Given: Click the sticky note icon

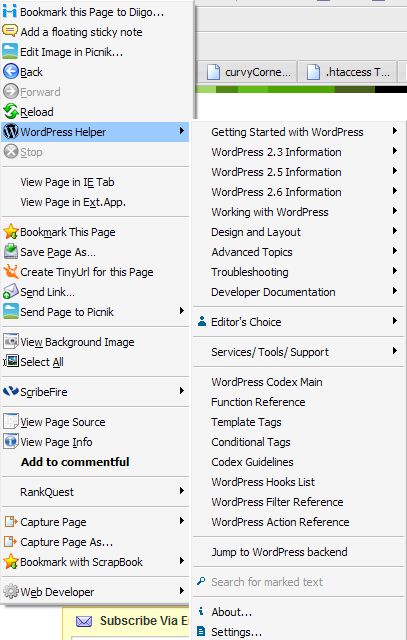Looking at the screenshot, I should [10, 31].
